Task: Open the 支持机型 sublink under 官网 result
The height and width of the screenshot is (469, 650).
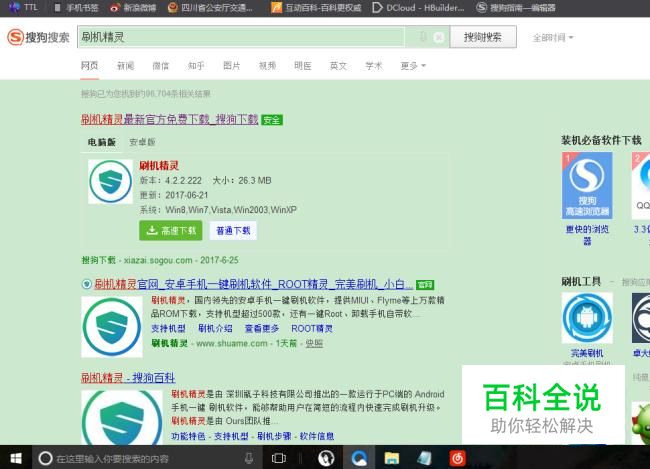Action: 168,328
